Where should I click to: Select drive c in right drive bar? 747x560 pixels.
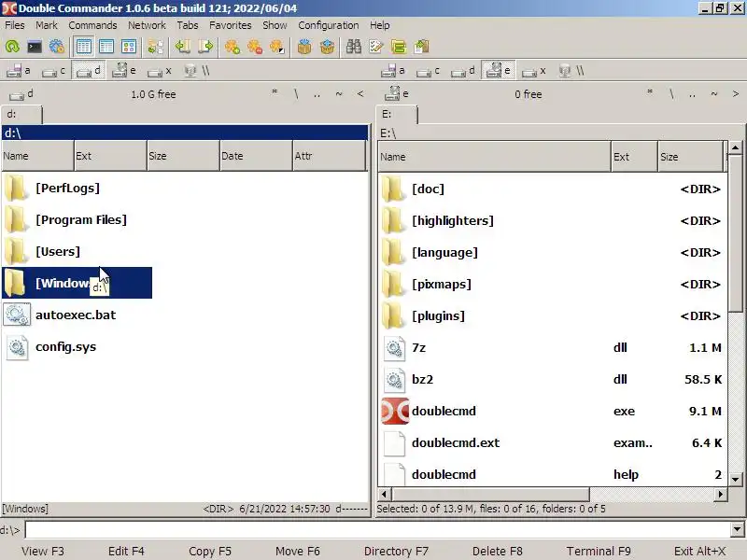(428, 71)
